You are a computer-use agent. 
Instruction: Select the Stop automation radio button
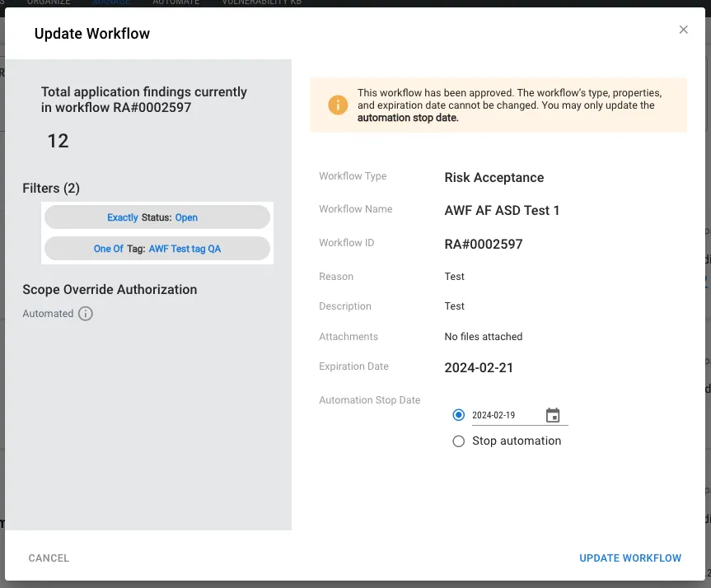click(x=458, y=441)
